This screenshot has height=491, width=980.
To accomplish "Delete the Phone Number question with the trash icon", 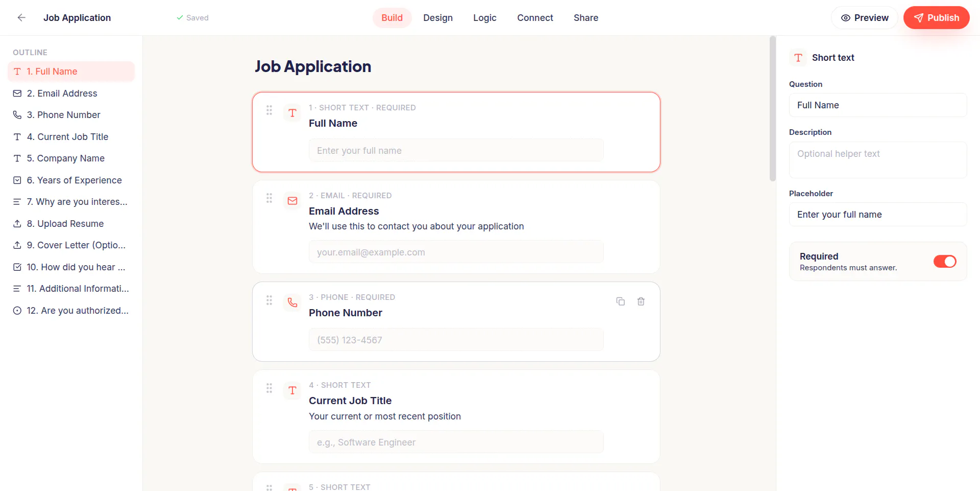I will [x=641, y=301].
